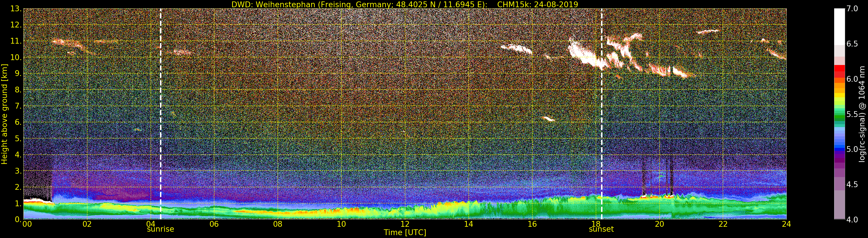Click the height axis tick label '5.'
Viewport: 868px width, 238px height.
[18, 138]
